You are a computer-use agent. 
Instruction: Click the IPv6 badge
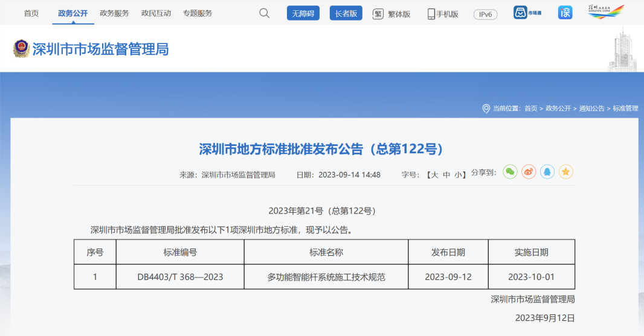(485, 14)
